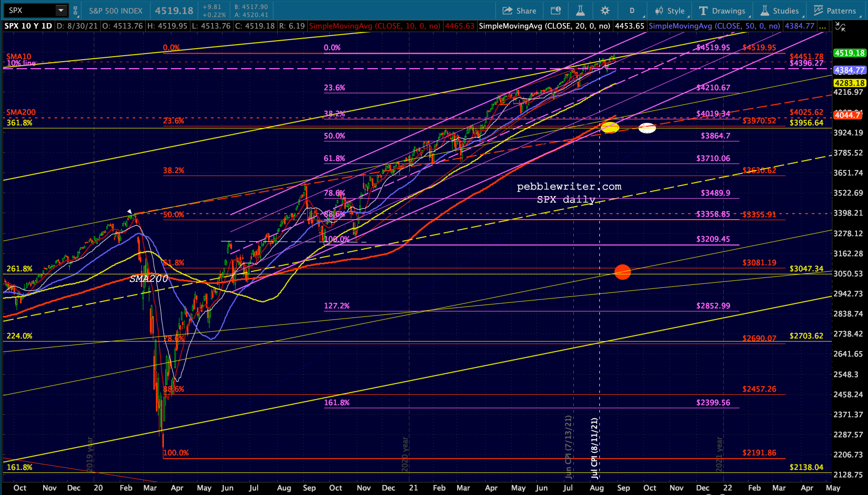Click the $3081.19 red level label

[x=759, y=262]
